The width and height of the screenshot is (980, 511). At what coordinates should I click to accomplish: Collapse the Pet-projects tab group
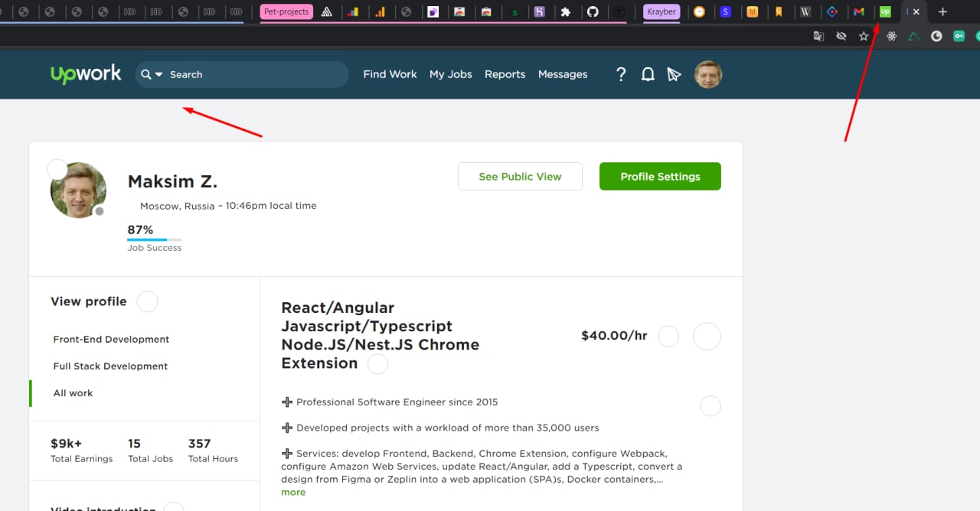286,11
